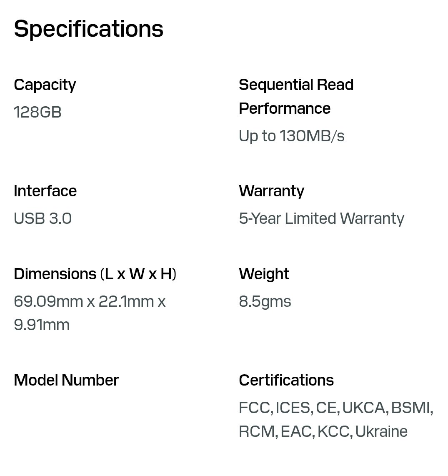Click the 128GB capacity value

tap(38, 112)
